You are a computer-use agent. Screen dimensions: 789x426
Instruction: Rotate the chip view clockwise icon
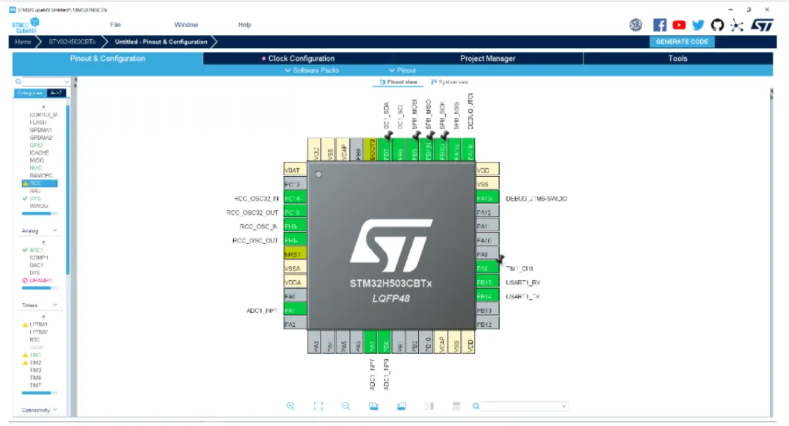coord(373,406)
